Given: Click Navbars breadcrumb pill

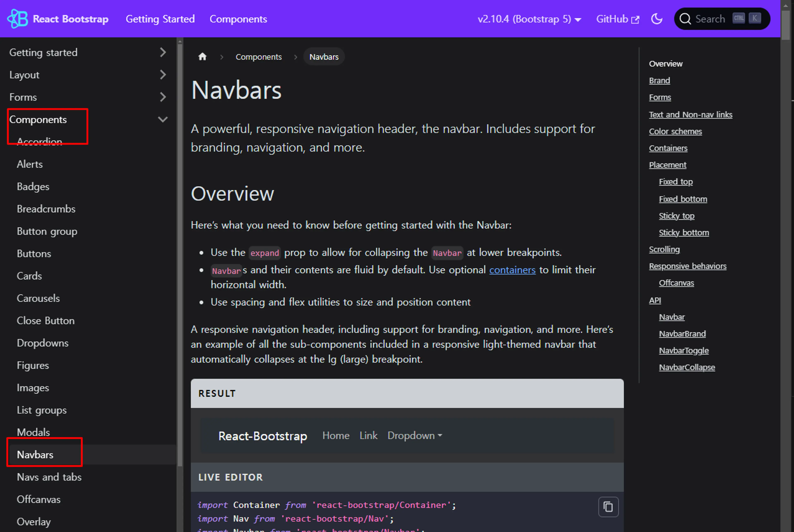Looking at the screenshot, I should (x=324, y=57).
